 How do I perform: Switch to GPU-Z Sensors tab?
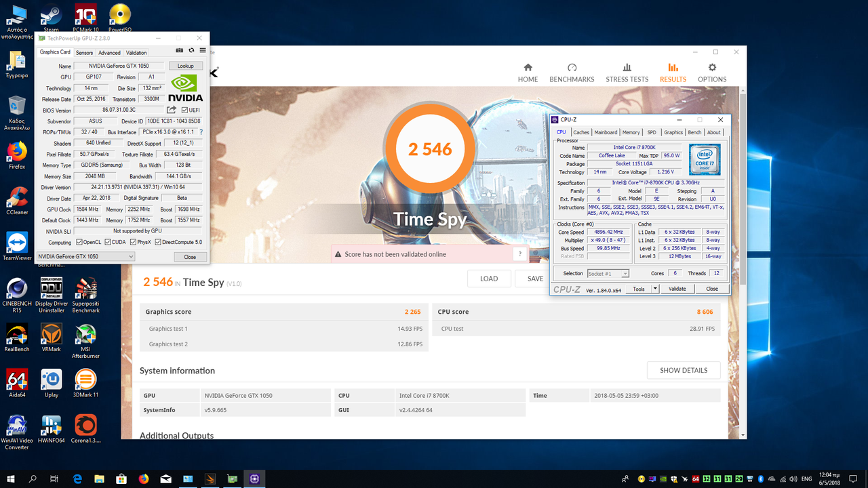(84, 53)
